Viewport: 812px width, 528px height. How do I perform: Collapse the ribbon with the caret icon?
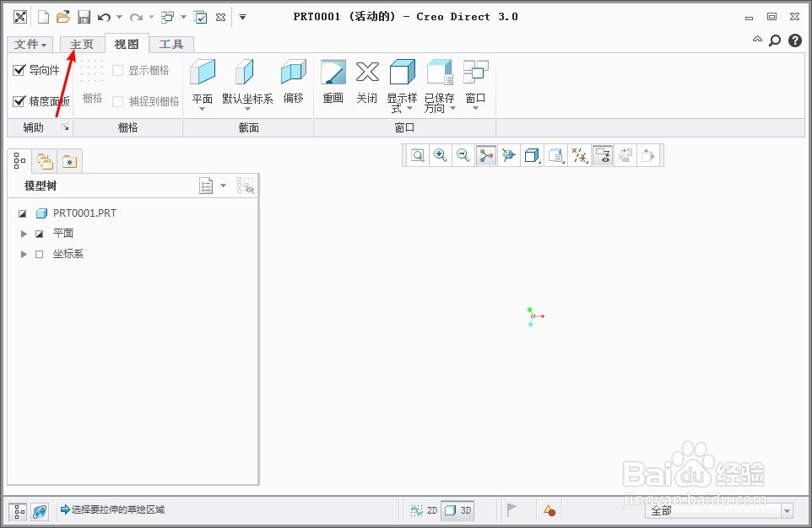tap(757, 39)
